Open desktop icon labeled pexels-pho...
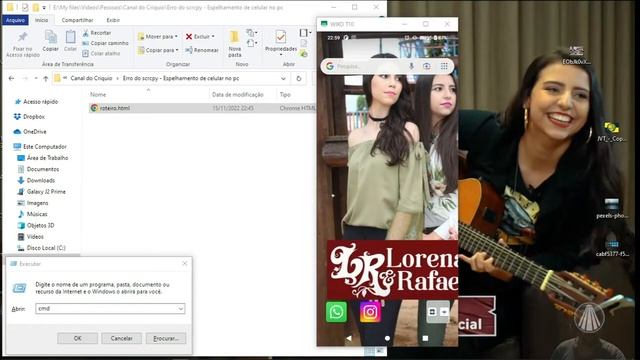Image resolution: width=640 pixels, height=360 pixels. 611,208
